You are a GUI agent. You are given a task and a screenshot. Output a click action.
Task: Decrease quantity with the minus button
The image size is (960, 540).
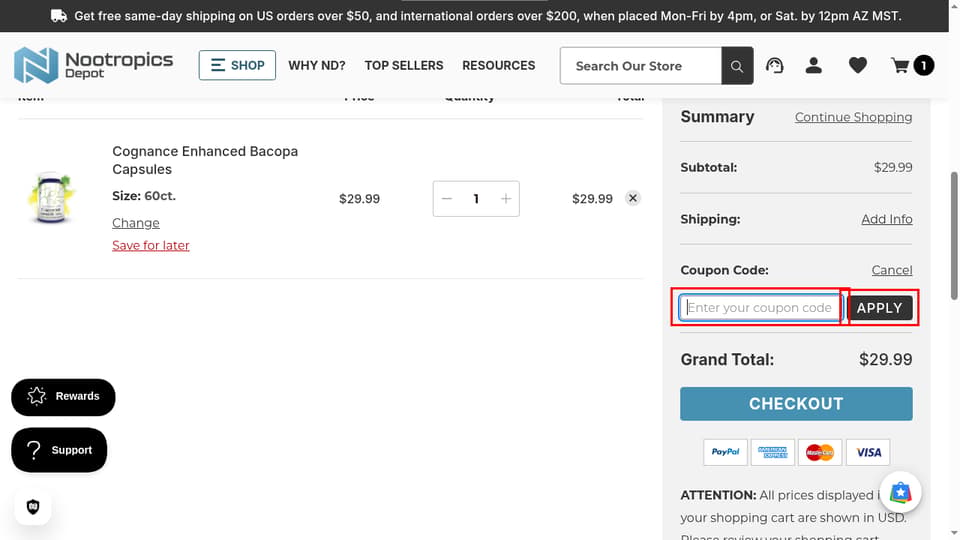point(447,198)
